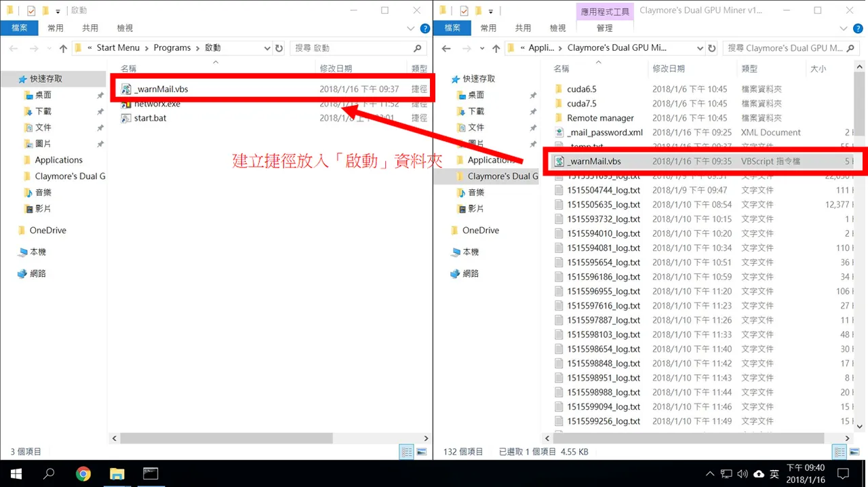The width and height of the screenshot is (868, 487).
Task: Switch to large icons view in 啟動 window
Action: click(x=421, y=452)
